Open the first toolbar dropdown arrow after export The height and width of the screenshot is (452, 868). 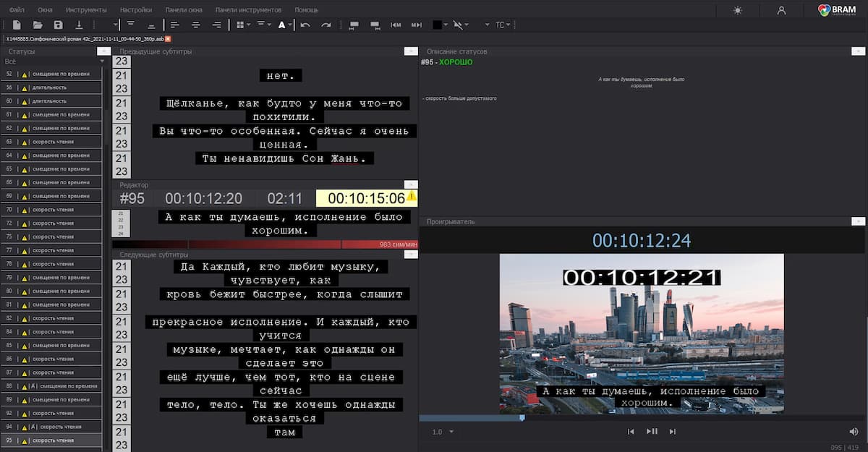point(116,25)
